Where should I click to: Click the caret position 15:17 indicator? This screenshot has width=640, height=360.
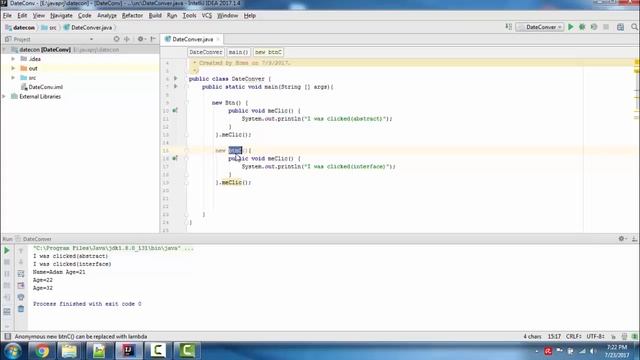pos(554,336)
